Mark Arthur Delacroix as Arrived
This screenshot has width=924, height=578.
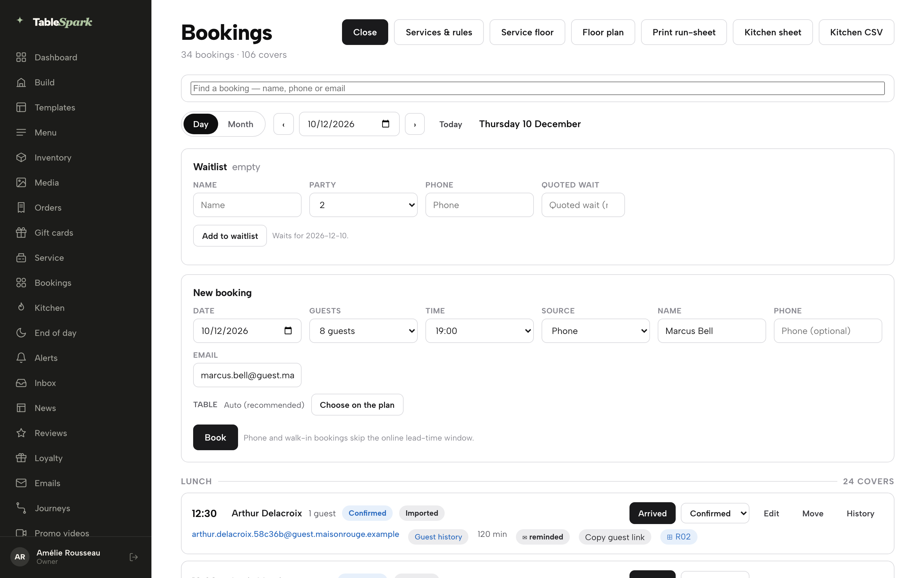(x=652, y=513)
